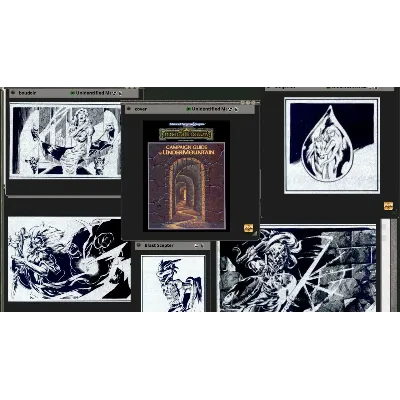Click the green status dot in boudoir window
The width and height of the screenshot is (400, 400).
click(72, 93)
